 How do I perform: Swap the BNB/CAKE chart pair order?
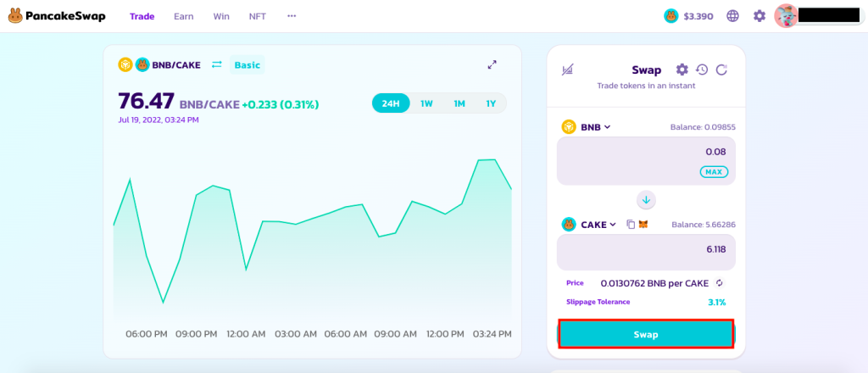(x=216, y=64)
